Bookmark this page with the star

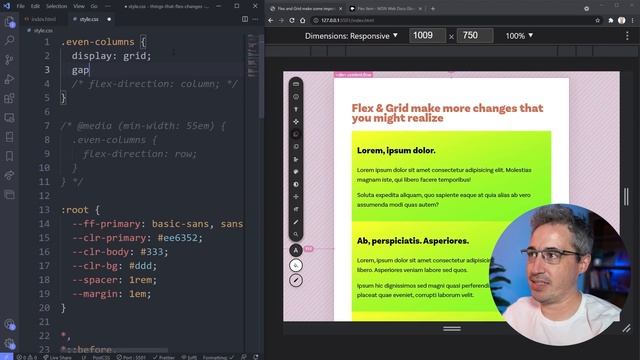(x=598, y=20)
